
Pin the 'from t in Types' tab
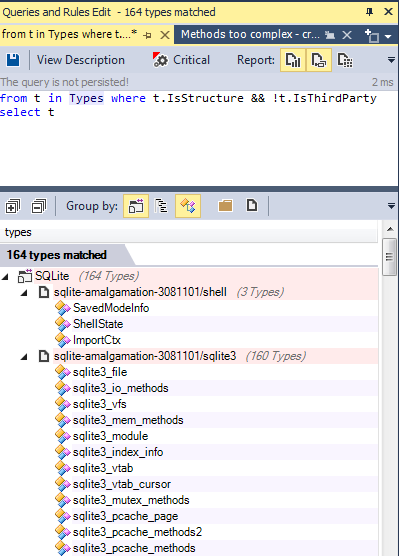tap(147, 35)
